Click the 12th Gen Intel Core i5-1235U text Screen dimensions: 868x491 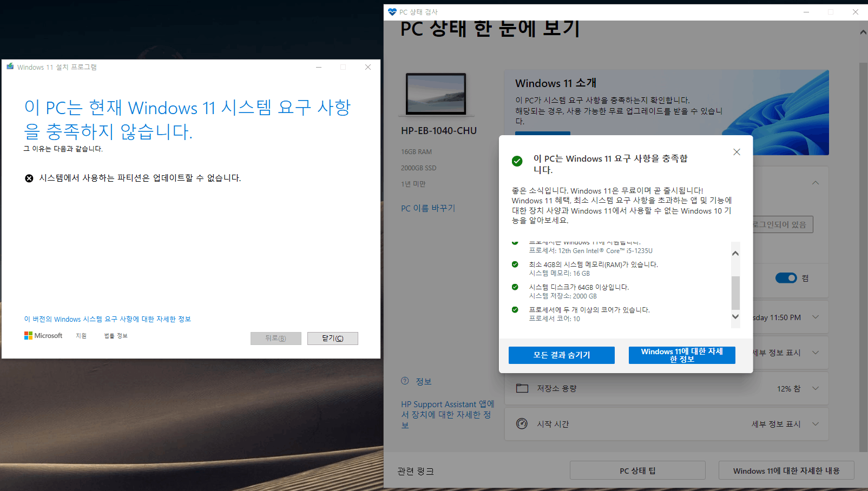click(x=606, y=251)
